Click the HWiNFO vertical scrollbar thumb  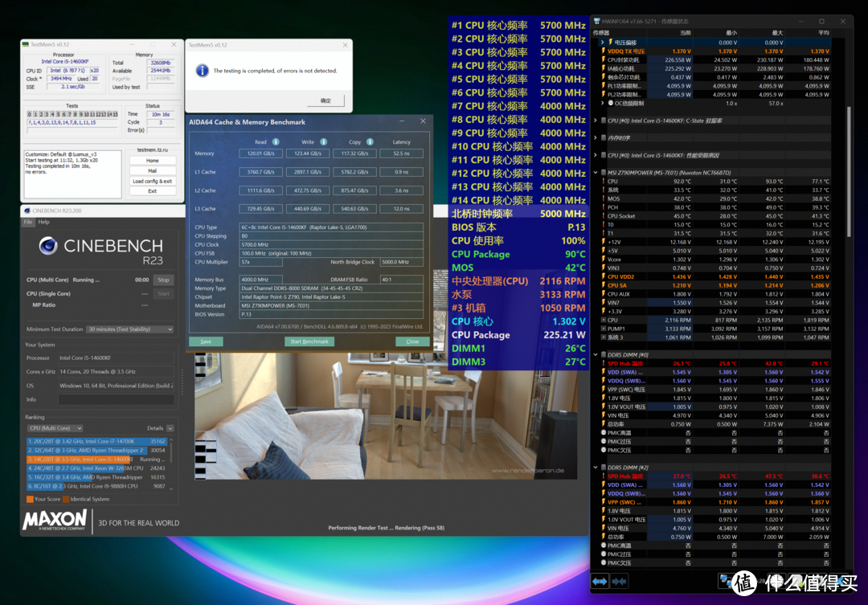(x=849, y=172)
